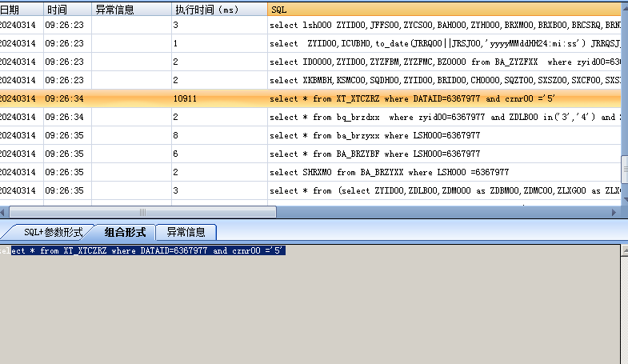Click execution time 8 for ba_brzyxx row
Image resolution: width=628 pixels, height=364 pixels.
coord(176,135)
